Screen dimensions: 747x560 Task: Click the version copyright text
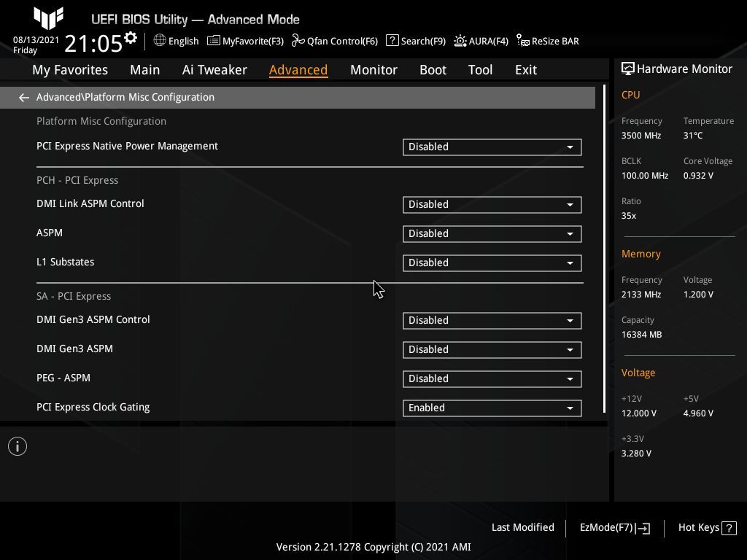[373, 547]
